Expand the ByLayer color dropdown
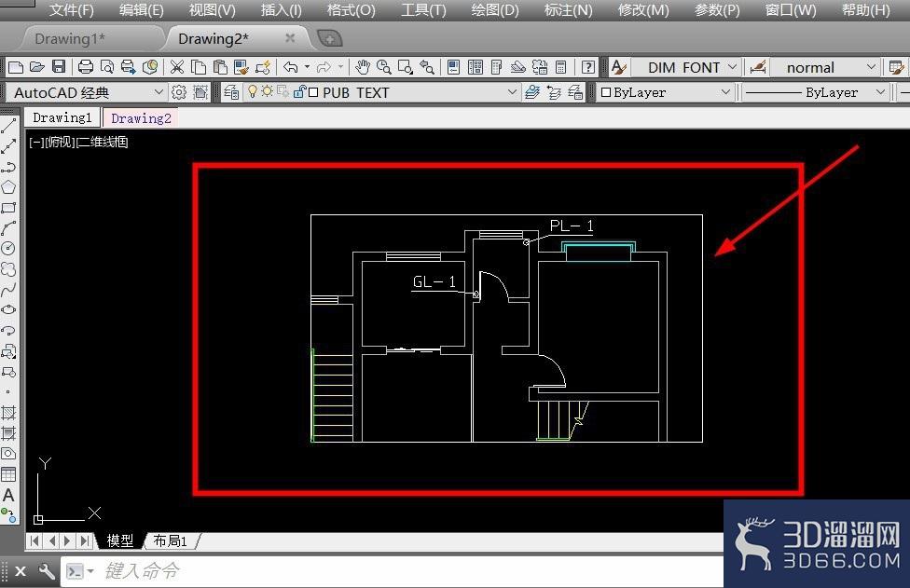 725,92
